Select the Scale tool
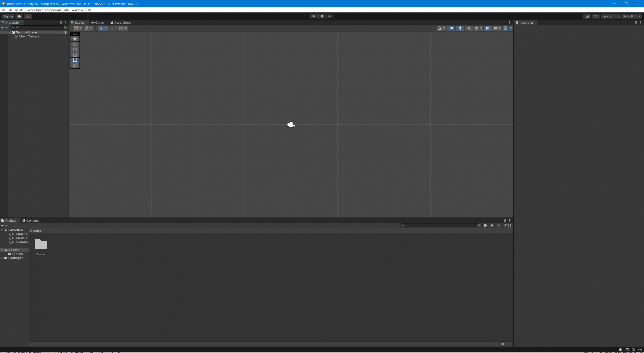 tap(75, 55)
